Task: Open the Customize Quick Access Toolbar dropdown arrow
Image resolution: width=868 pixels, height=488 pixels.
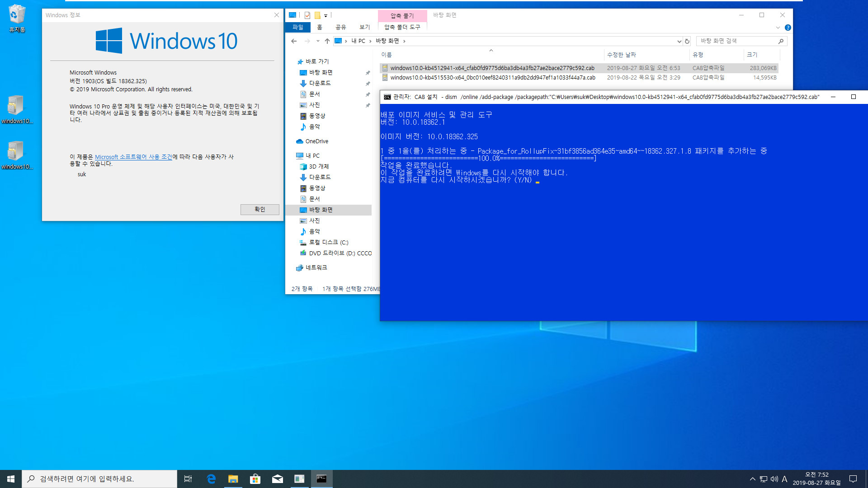Action: (x=325, y=15)
